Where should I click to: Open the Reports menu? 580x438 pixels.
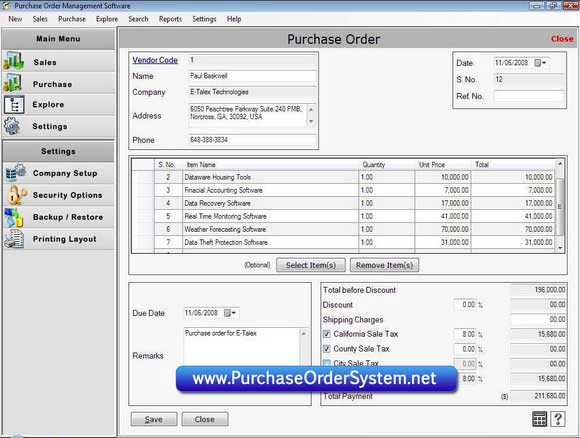point(170,19)
